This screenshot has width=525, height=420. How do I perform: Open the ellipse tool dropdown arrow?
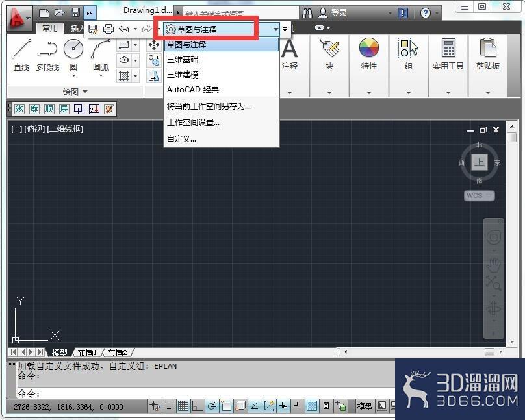(x=136, y=60)
